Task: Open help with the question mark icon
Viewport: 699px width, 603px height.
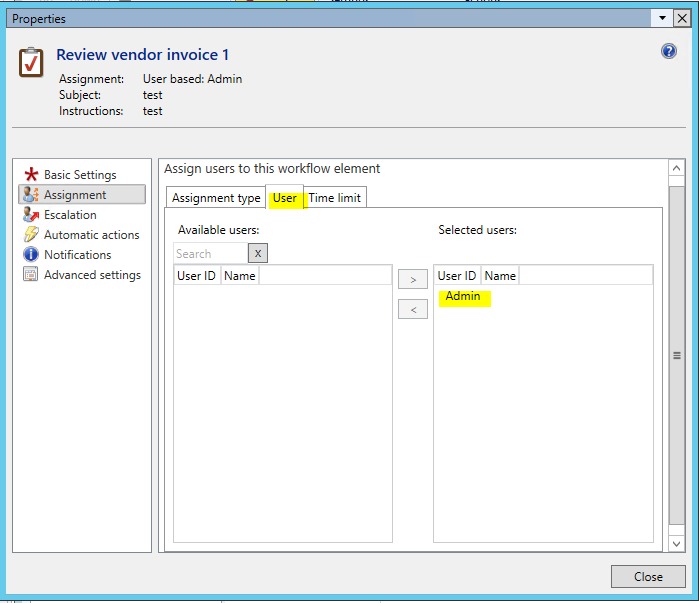Action: (x=669, y=52)
